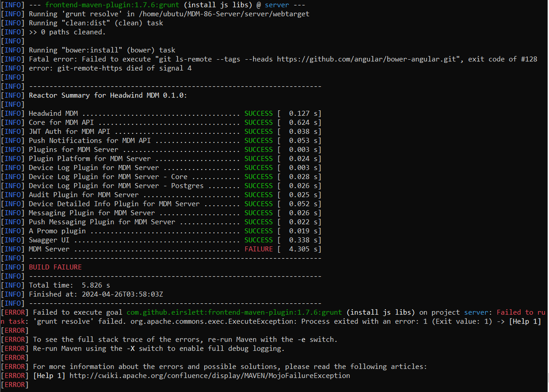
Task: Click the /home/ubutu/MDM-86-Server/server/webtarget path
Action: (x=224, y=14)
